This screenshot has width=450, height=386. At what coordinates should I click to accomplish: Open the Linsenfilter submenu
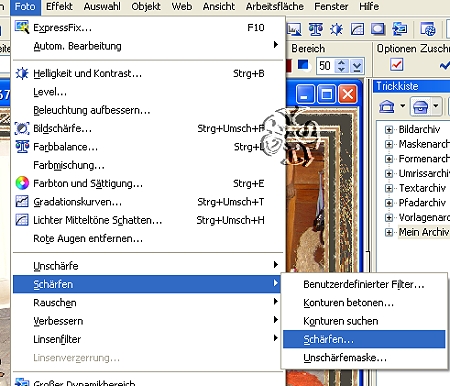(x=148, y=339)
